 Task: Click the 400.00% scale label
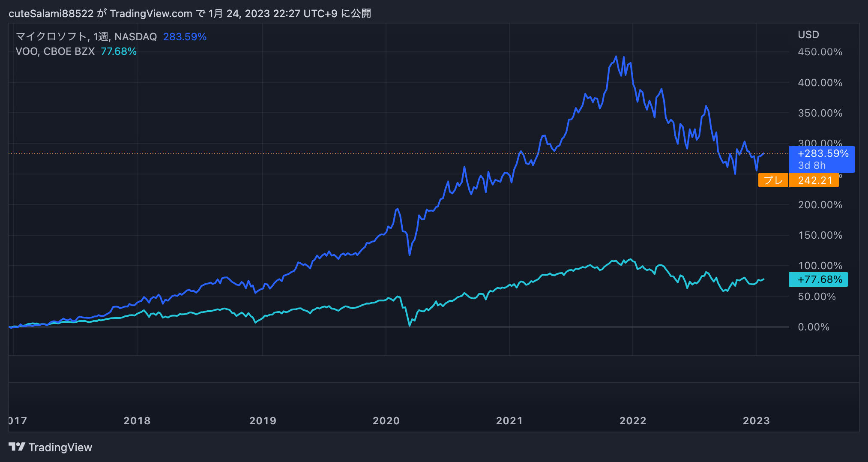820,83
